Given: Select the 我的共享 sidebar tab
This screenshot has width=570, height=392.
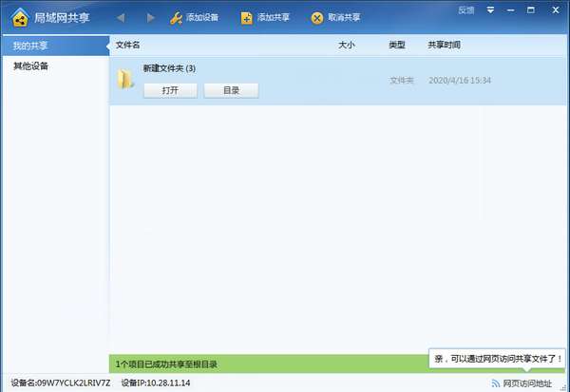Looking at the screenshot, I should 56,46.
